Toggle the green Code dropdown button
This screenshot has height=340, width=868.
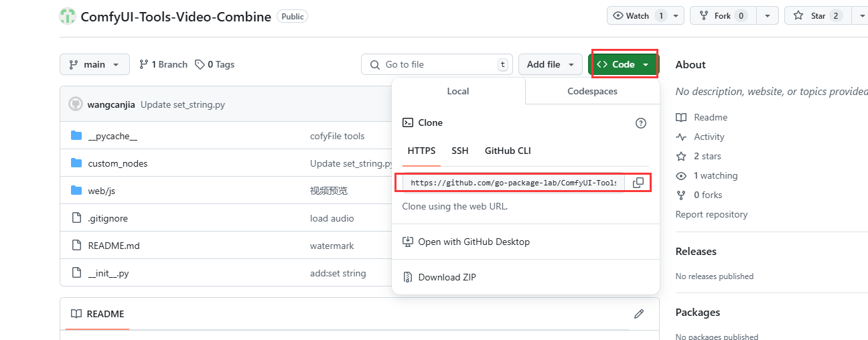[x=624, y=64]
